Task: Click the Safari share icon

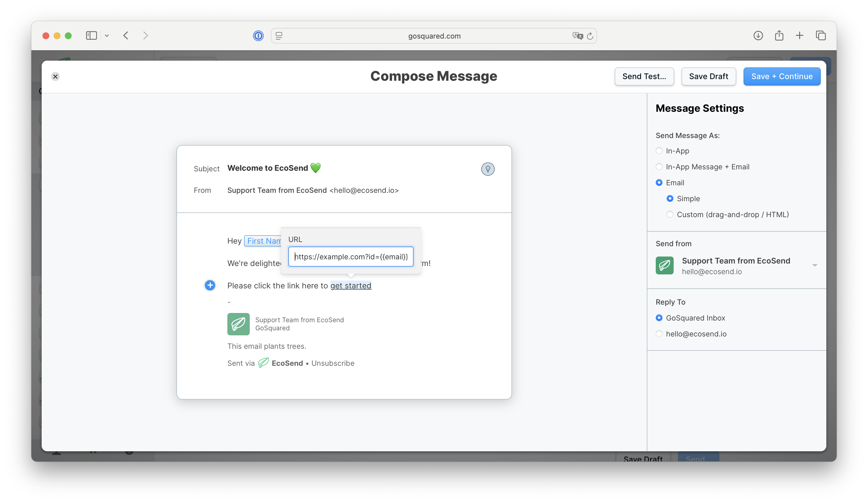Action: pyautogui.click(x=779, y=35)
